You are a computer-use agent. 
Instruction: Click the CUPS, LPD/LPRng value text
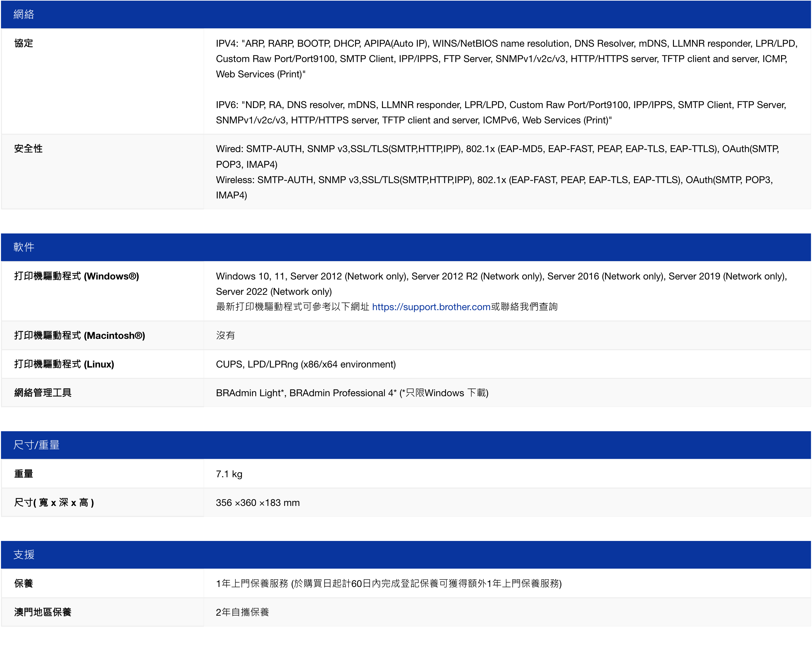tap(305, 364)
